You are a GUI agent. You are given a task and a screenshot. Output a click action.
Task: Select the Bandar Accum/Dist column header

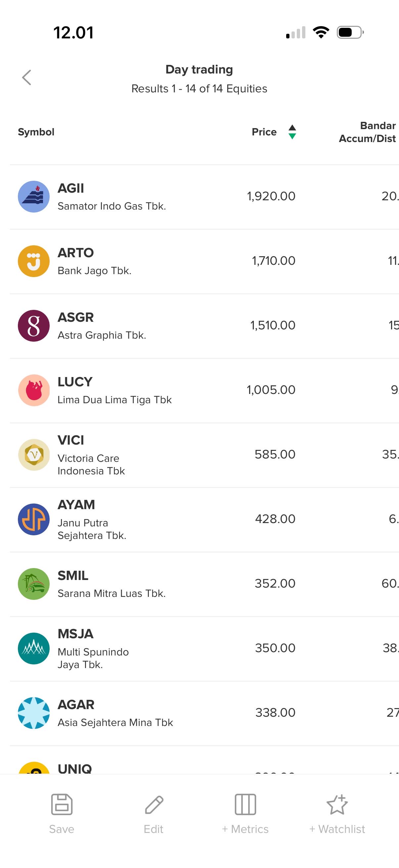367,132
